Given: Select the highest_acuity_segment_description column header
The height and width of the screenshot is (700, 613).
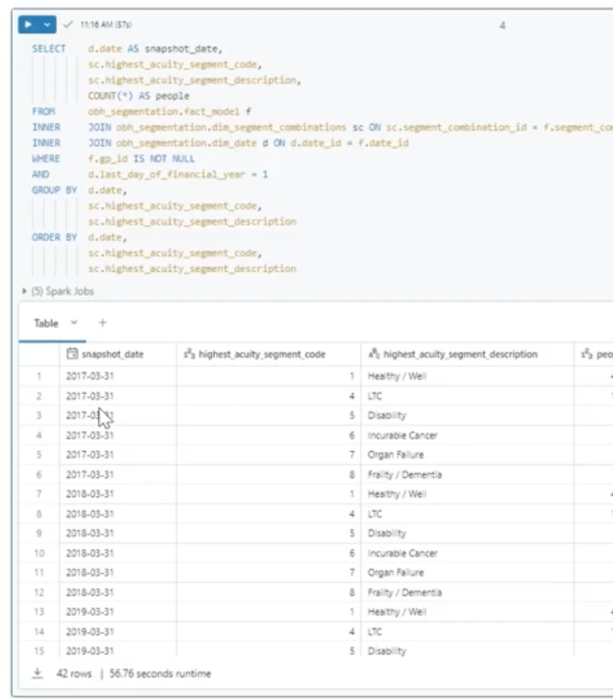Looking at the screenshot, I should tap(460, 354).
